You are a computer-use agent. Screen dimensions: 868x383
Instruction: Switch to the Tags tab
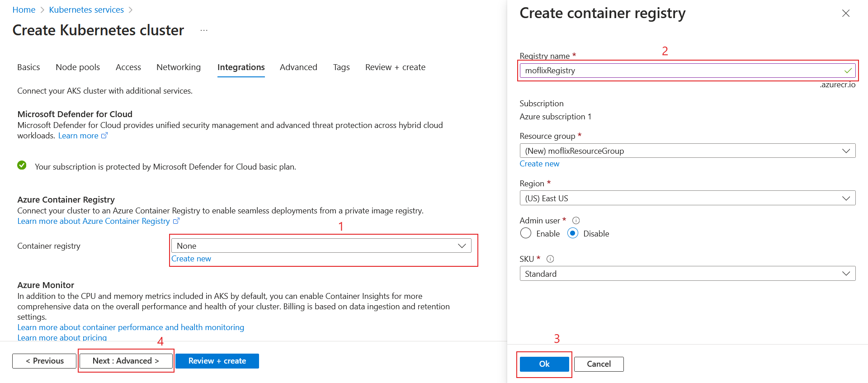(341, 67)
